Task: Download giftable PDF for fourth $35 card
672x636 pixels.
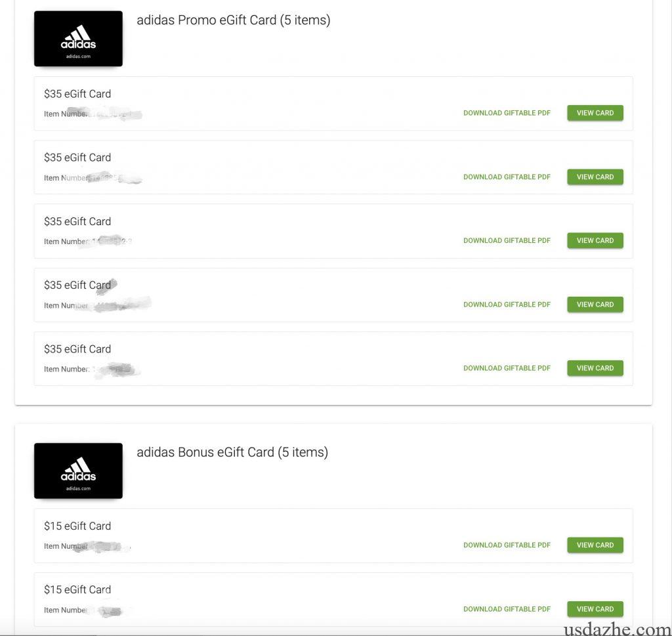Action: tap(507, 305)
